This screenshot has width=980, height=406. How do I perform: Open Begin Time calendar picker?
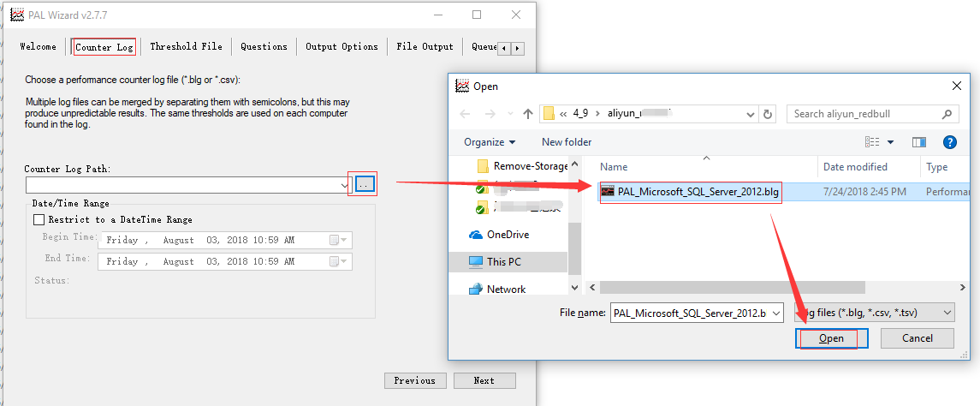click(x=339, y=240)
